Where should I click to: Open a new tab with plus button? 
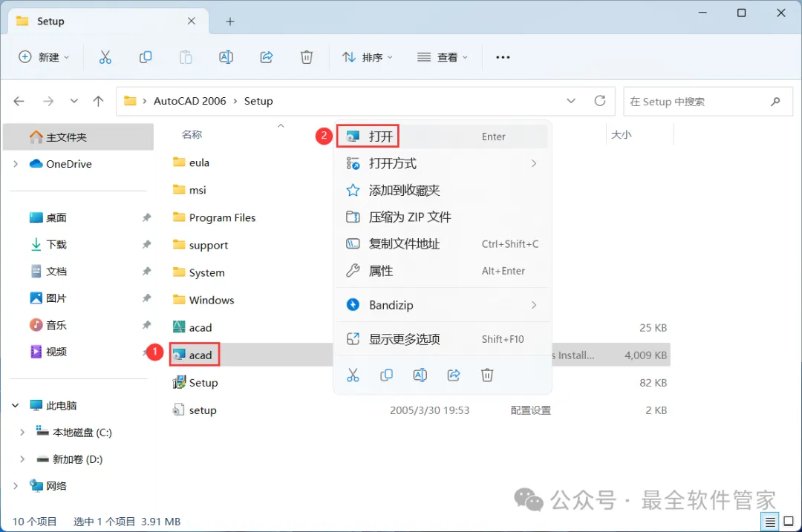pyautogui.click(x=230, y=22)
